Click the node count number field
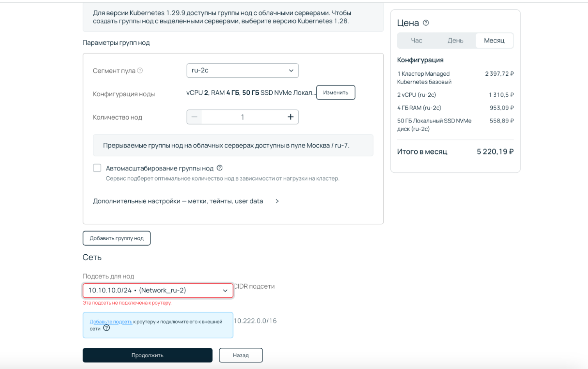Screen dimensions: 588x369 (242, 117)
